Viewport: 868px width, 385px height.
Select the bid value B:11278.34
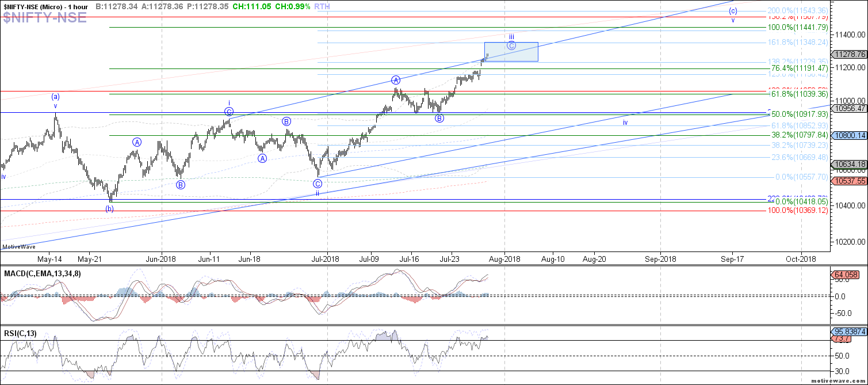[117, 6]
